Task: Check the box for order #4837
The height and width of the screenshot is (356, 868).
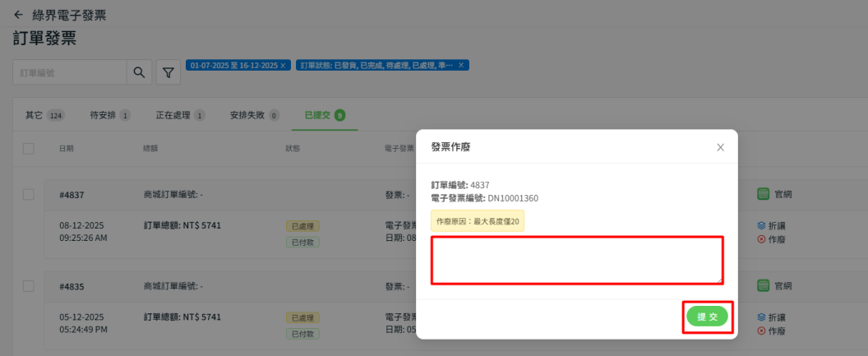Action: coord(29,194)
